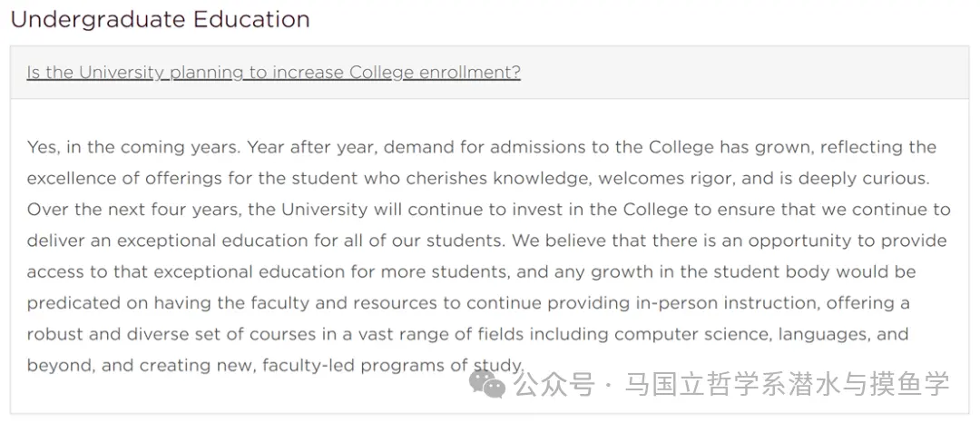Viewport: 980px width, 423px height.
Task: Click the word "Yes" starting the answer
Action: click(x=42, y=147)
